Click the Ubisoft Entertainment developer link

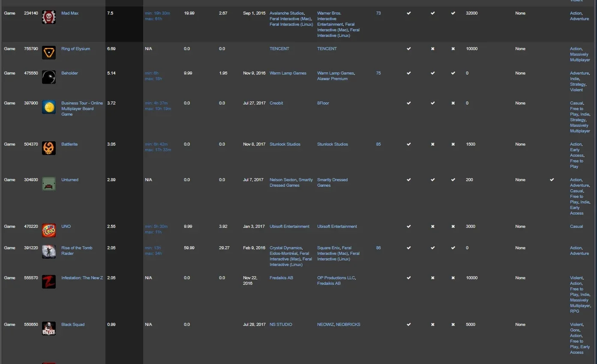coord(289,227)
